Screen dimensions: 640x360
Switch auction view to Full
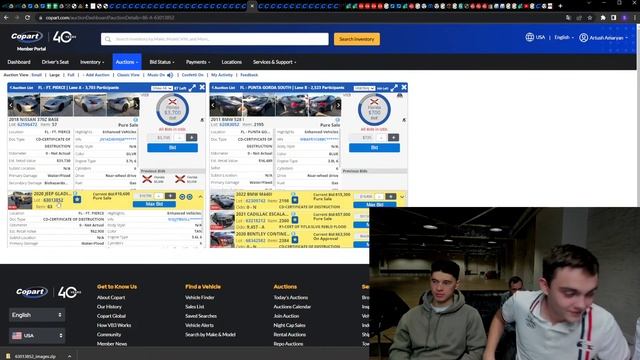tap(71, 75)
